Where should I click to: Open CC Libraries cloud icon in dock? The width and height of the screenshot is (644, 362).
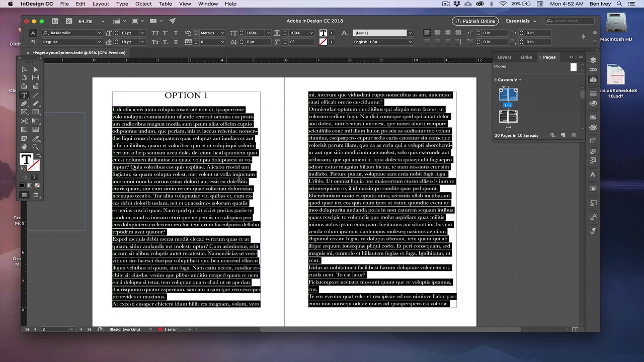coord(593,127)
